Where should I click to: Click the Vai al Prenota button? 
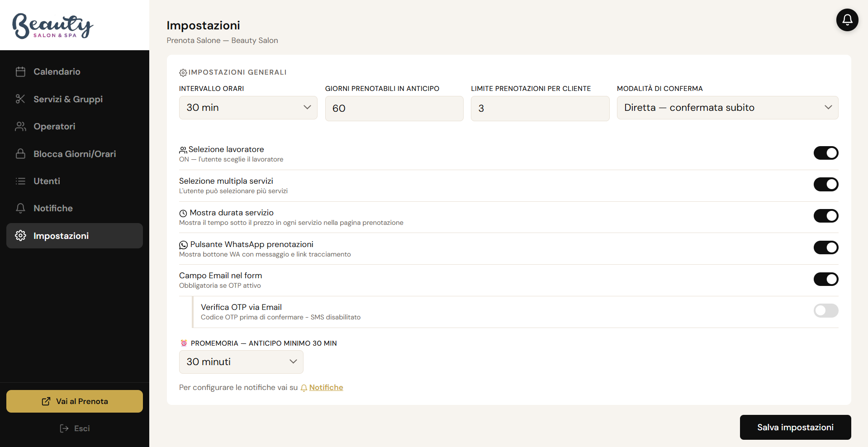[x=75, y=401]
